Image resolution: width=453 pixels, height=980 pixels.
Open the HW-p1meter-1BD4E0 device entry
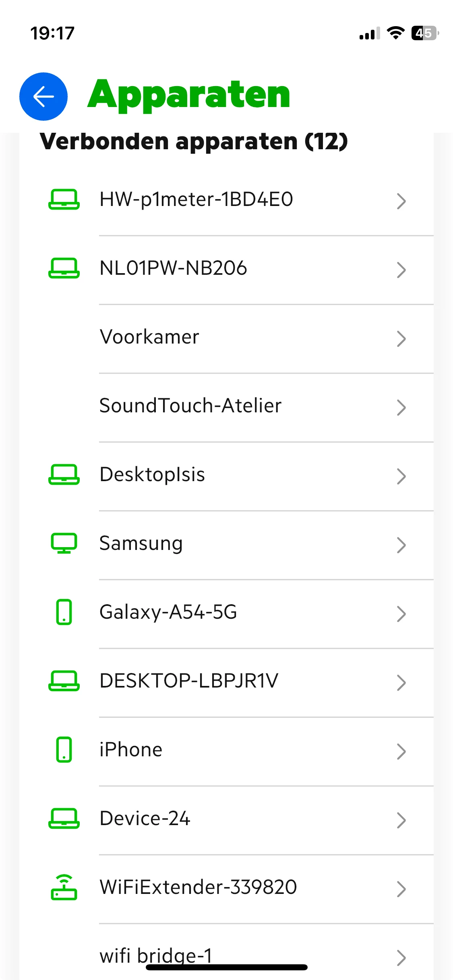[x=196, y=200]
